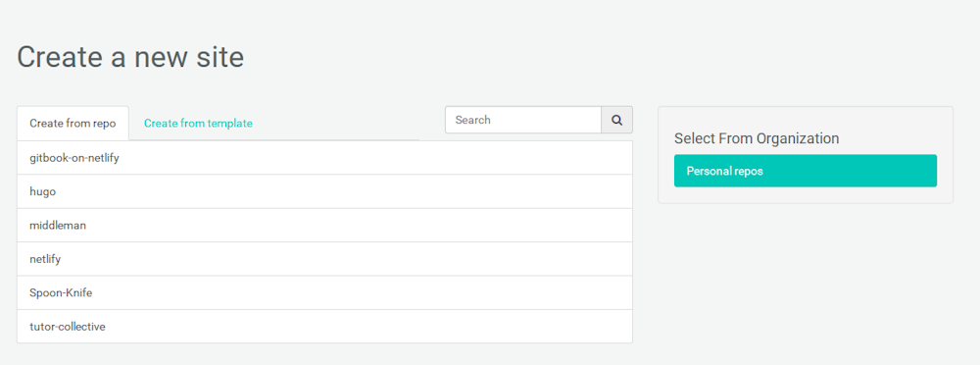Click the Select From Organization title

tap(757, 138)
